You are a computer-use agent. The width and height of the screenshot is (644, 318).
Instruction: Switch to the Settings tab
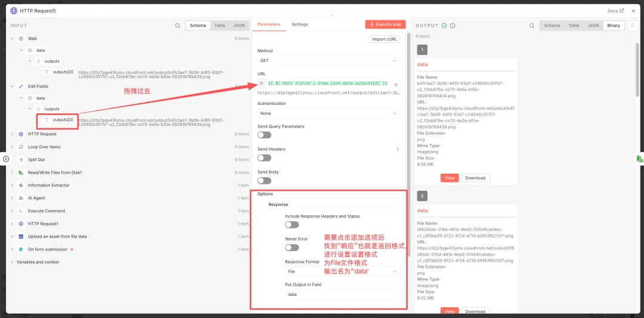pyautogui.click(x=300, y=24)
